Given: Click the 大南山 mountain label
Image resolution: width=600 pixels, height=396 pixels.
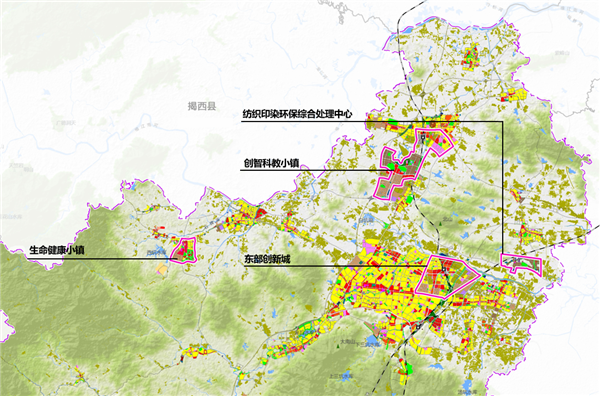Looking at the screenshot, I should 347,342.
